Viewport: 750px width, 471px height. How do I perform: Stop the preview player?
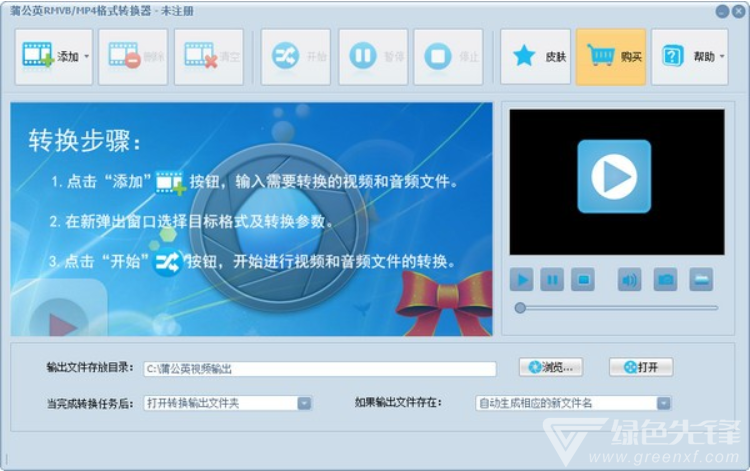(583, 280)
